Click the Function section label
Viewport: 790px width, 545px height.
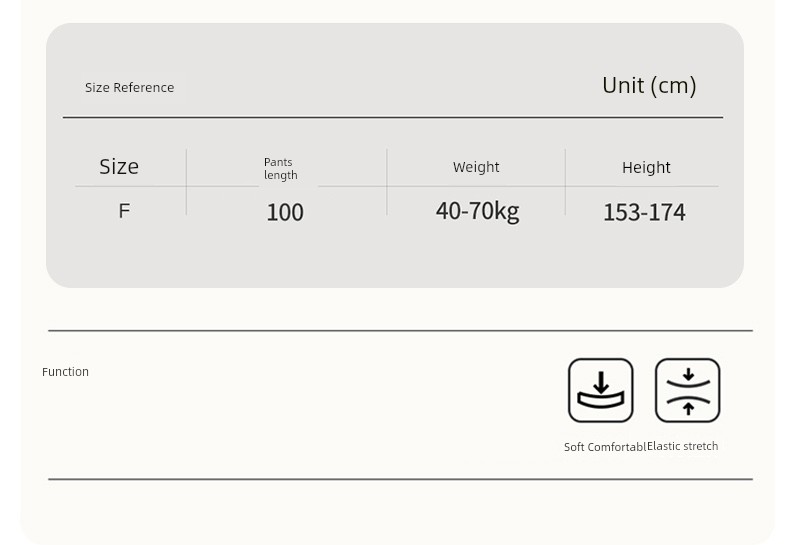[x=65, y=372]
